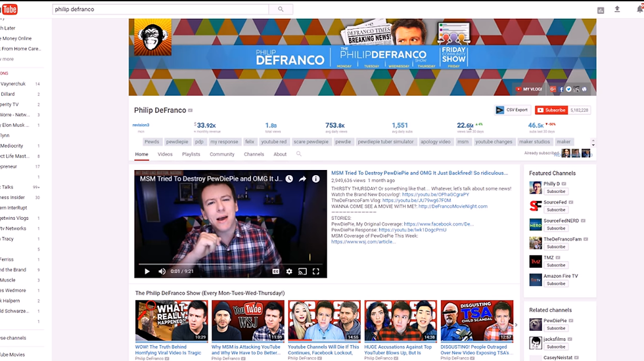This screenshot has height=361, width=644.
Task: Click the 'pewdiepie' tag
Action: (x=177, y=142)
